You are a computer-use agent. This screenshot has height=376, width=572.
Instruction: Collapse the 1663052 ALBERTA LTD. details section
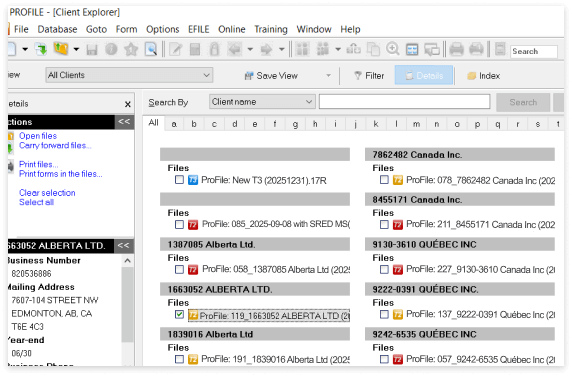click(124, 246)
